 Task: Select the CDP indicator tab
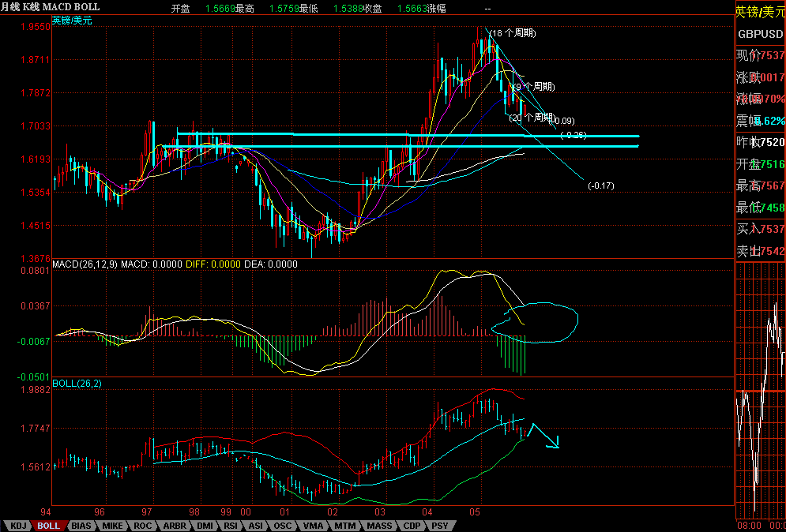pyautogui.click(x=412, y=526)
